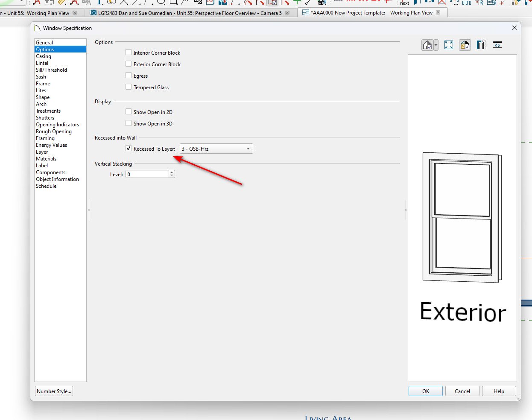
Task: Increase the Vertical Stacking level stepper
Action: point(172,172)
